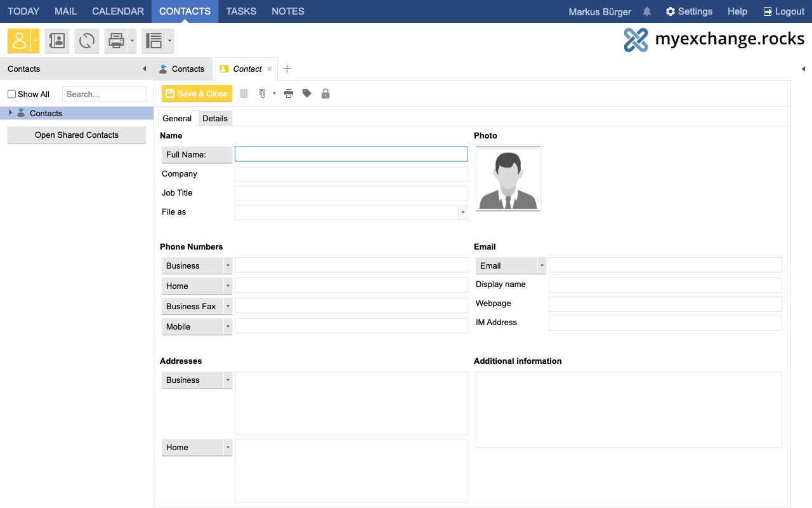Click the Full Name: button
This screenshot has height=508, width=812.
197,154
